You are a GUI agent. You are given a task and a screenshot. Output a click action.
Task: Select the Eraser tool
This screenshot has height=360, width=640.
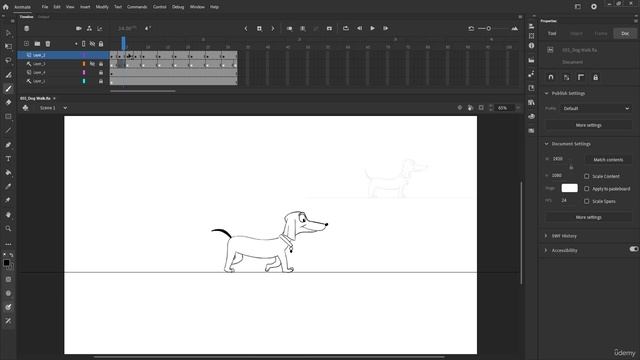tap(8, 102)
